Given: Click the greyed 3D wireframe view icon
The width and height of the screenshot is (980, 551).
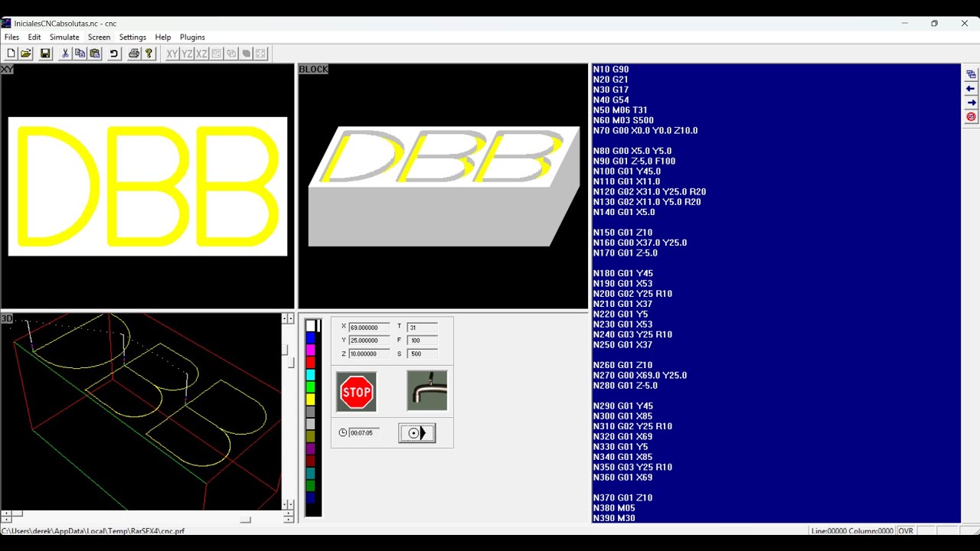Looking at the screenshot, I should coord(231,54).
